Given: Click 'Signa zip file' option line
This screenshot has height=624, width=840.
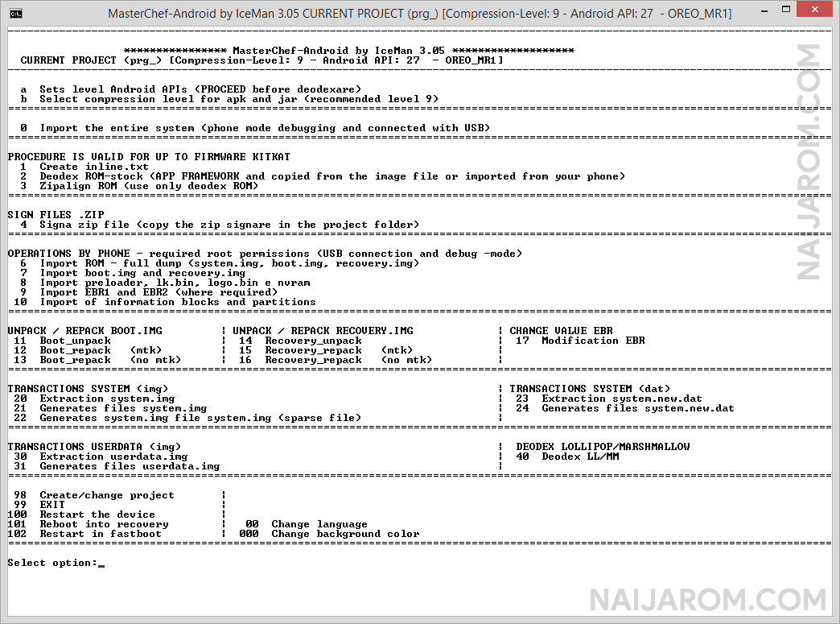Looking at the screenshot, I should click(220, 225).
